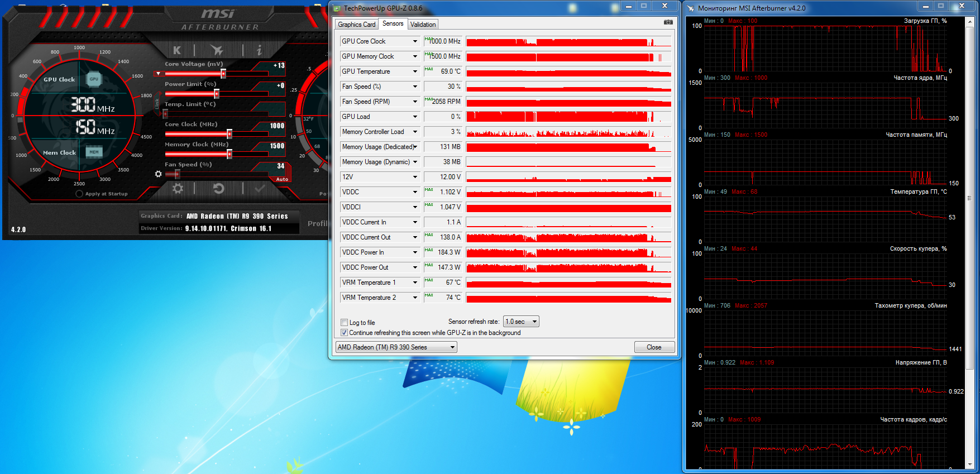Image resolution: width=980 pixels, height=474 pixels.
Task: Click the Memory Clock slider handle
Action: point(230,154)
